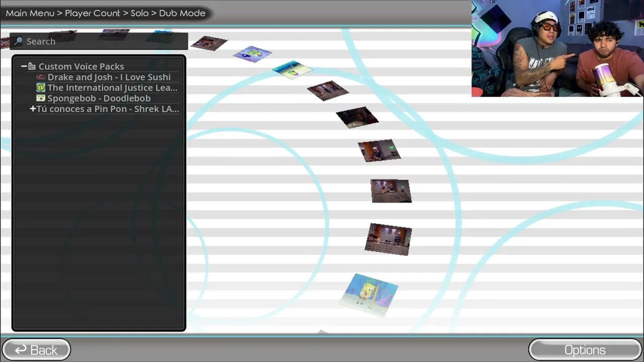The width and height of the screenshot is (644, 362).
Task: Select the Custom Voice Packs folder label
Action: pos(81,66)
